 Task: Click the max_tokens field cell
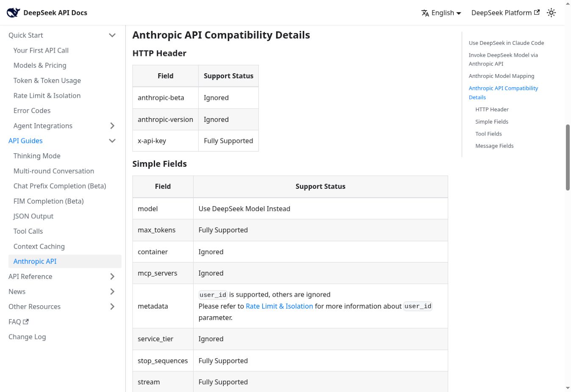[163, 230]
